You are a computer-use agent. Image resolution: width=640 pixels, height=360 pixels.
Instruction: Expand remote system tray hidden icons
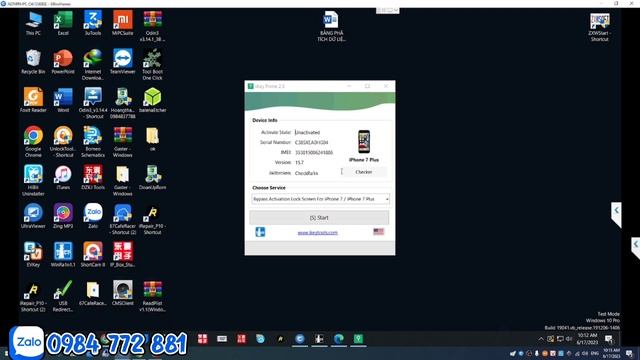pos(541,339)
